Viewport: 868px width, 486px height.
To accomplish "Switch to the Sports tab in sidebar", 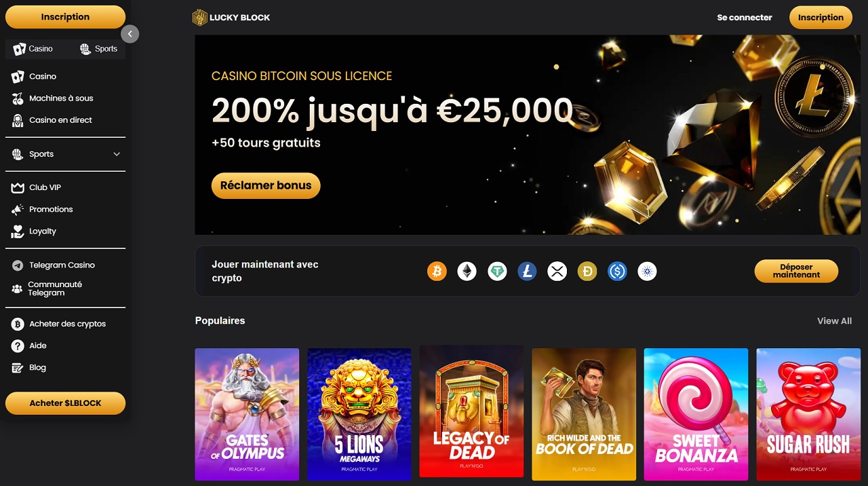I will coord(98,49).
